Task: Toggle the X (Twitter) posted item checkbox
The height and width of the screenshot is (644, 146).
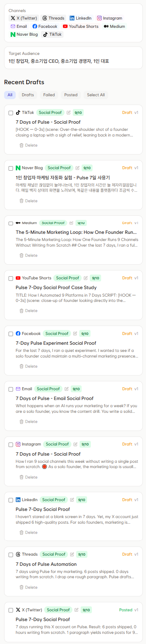Action: click(11, 610)
